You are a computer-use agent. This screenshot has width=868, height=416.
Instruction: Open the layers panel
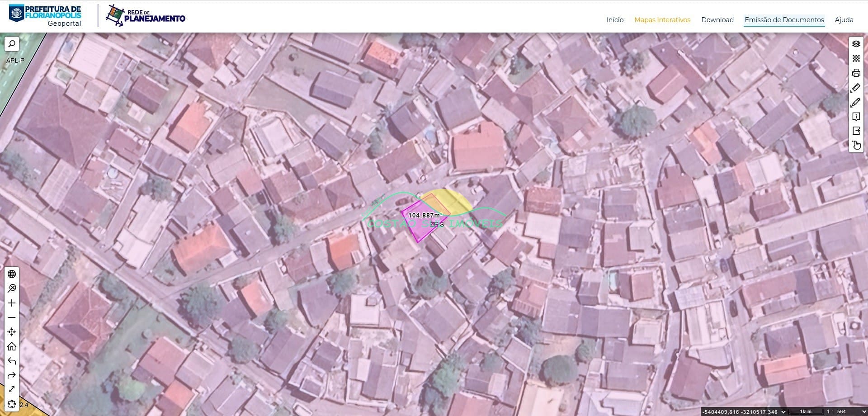(856, 44)
